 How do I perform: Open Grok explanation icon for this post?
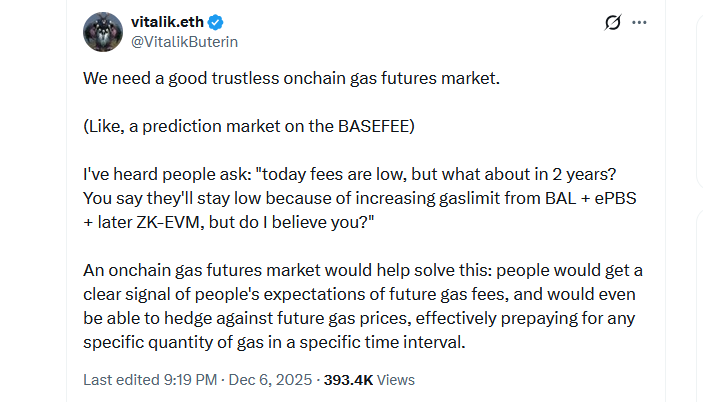[x=612, y=22]
